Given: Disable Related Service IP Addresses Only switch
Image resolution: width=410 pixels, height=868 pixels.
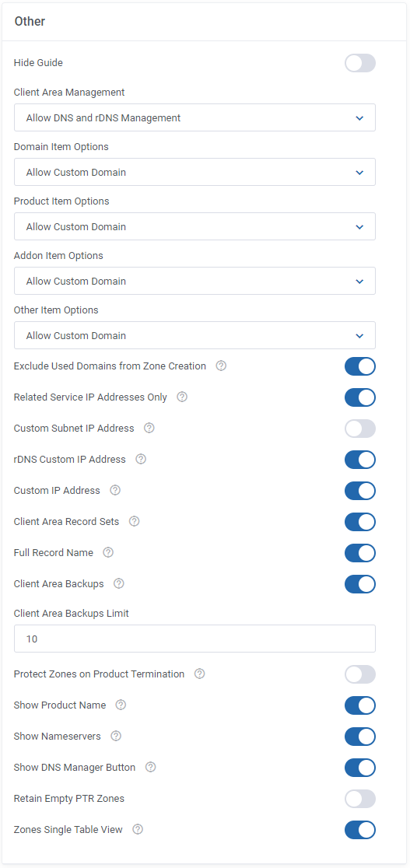Looking at the screenshot, I should (x=360, y=397).
